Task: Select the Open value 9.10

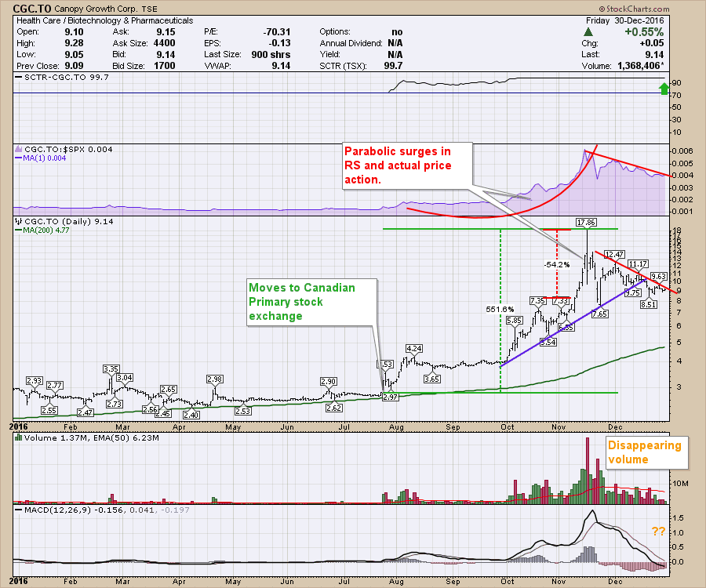Action: tap(74, 32)
